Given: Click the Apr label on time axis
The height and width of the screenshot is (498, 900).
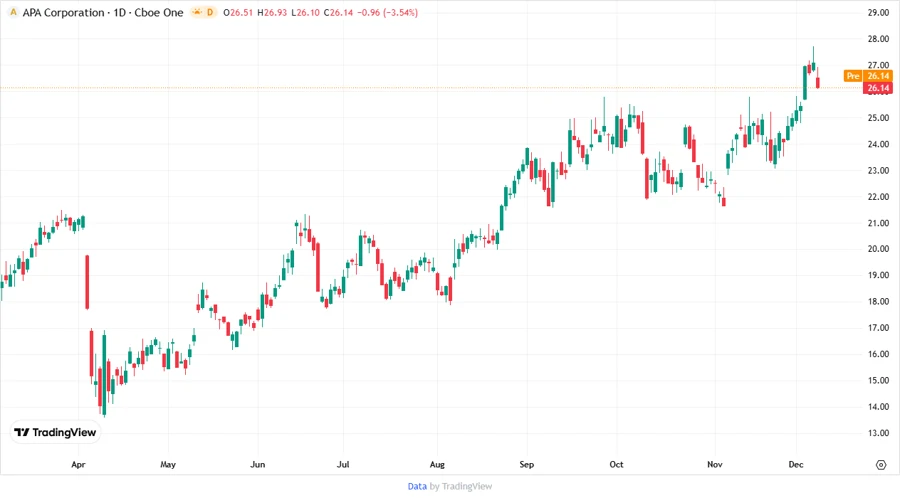Looking at the screenshot, I should tap(78, 465).
